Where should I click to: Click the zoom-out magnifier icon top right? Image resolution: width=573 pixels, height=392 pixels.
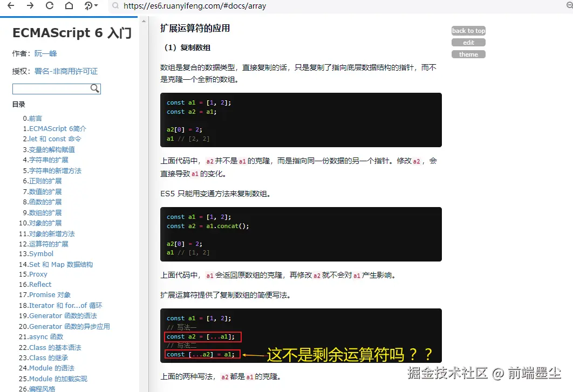570,5
